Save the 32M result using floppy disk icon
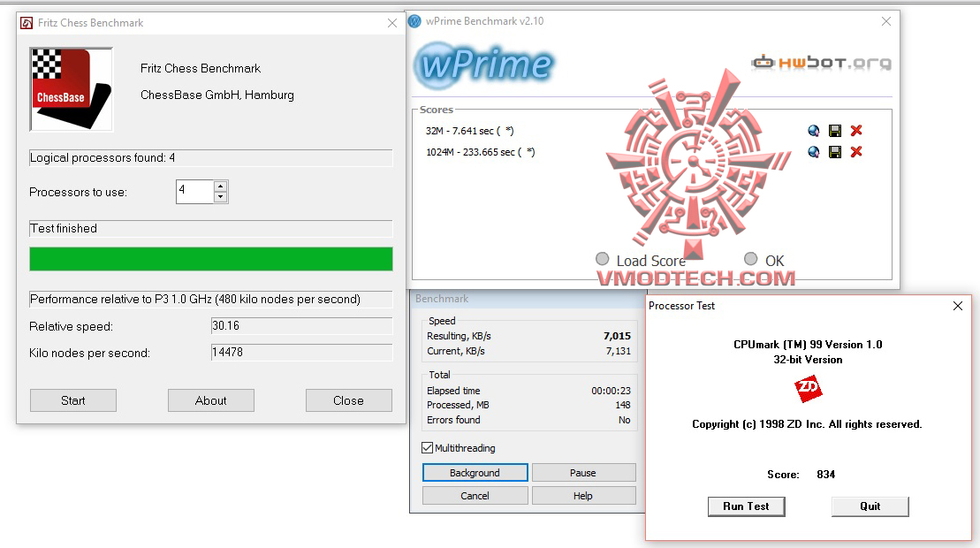 pos(834,130)
